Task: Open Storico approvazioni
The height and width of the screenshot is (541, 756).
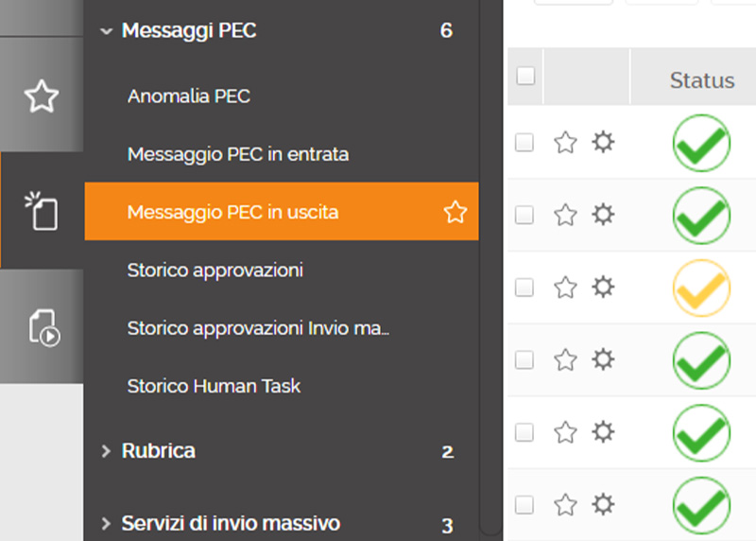Action: 215,270
